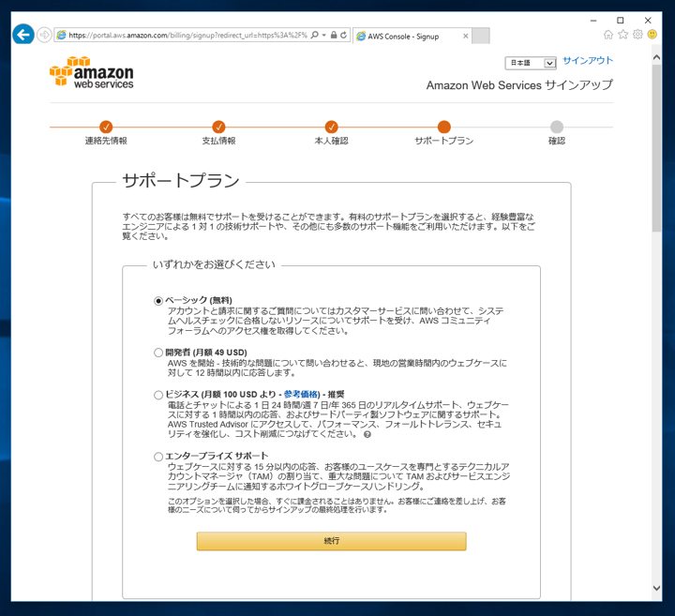The width and height of the screenshot is (675, 616).
Task: Click the 連絡先情報 step label
Action: pos(106,141)
